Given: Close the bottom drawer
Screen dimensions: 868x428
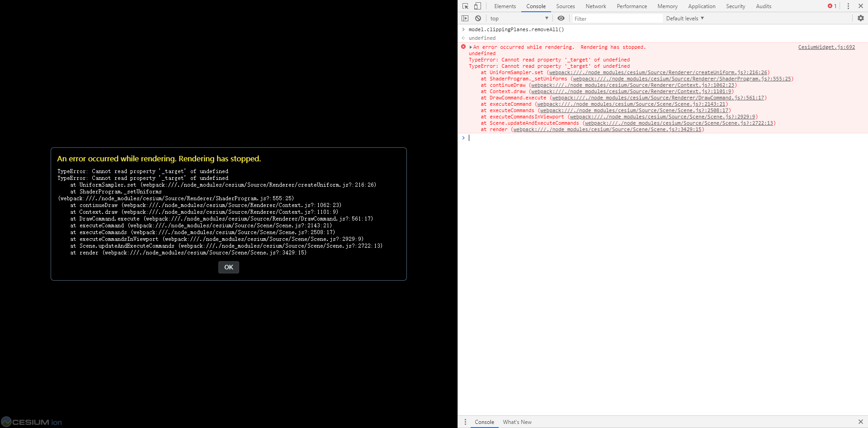Looking at the screenshot, I should (861, 422).
